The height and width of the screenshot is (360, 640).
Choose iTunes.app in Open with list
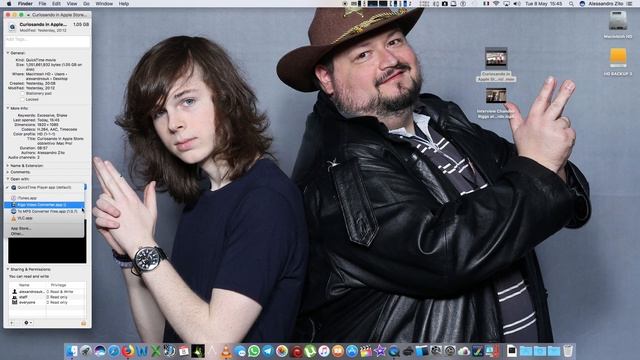point(44,198)
